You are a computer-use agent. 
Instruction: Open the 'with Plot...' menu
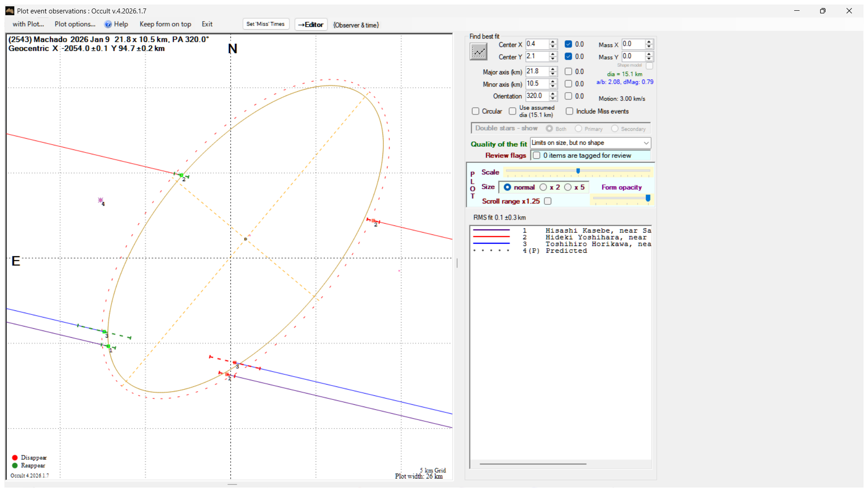coord(28,24)
